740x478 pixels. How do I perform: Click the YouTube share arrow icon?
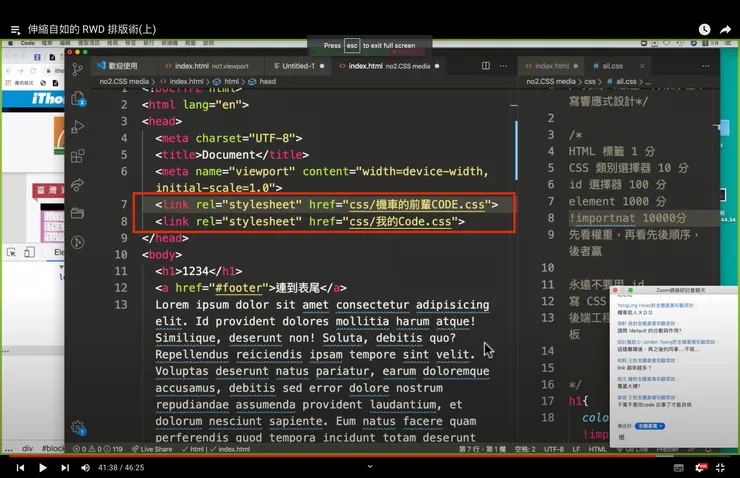[x=725, y=29]
